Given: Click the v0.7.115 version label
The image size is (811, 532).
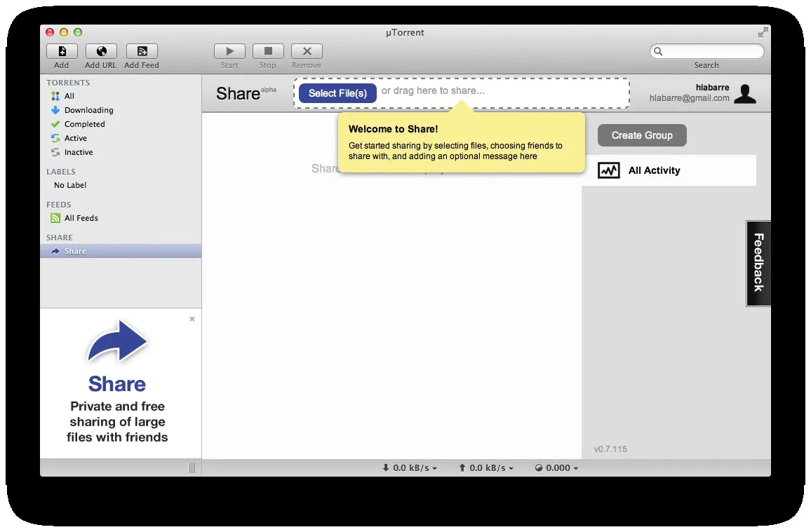Looking at the screenshot, I should point(610,449).
